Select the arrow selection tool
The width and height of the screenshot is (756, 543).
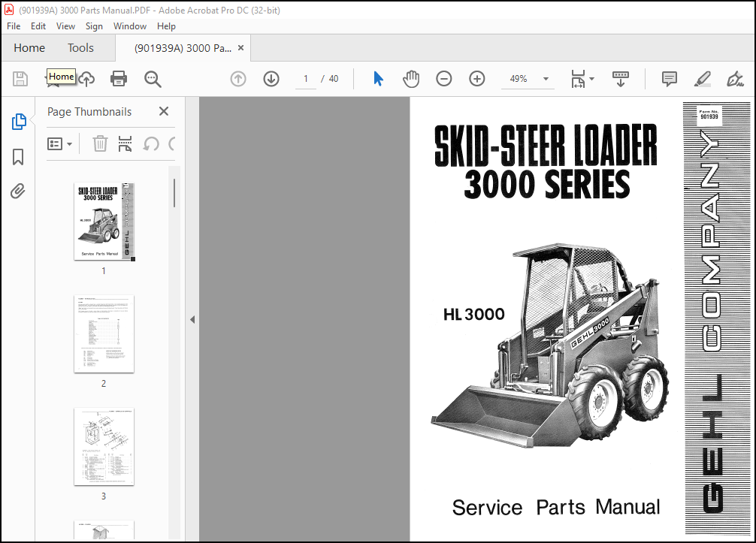click(x=379, y=79)
